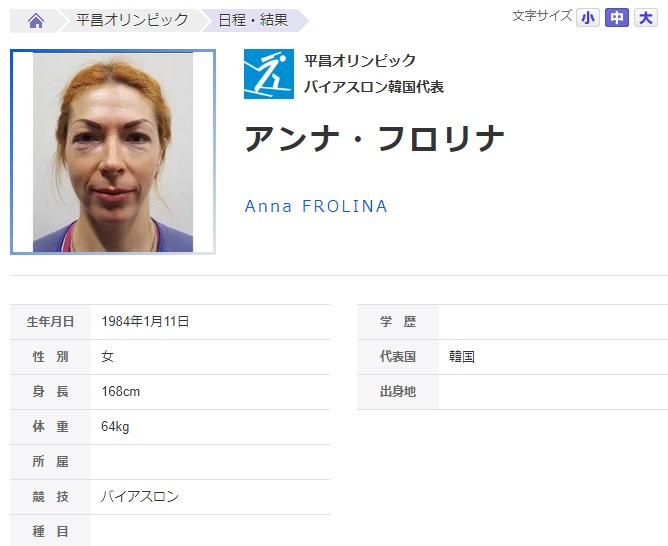
Task: Click the バイアスロン韓国代表 label
Action: (374, 87)
